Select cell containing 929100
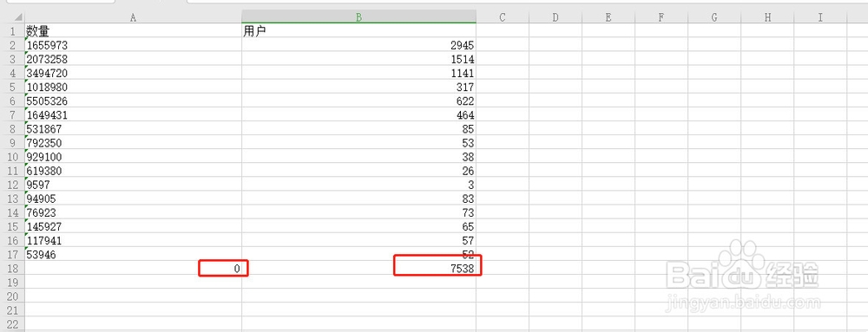 pos(133,156)
